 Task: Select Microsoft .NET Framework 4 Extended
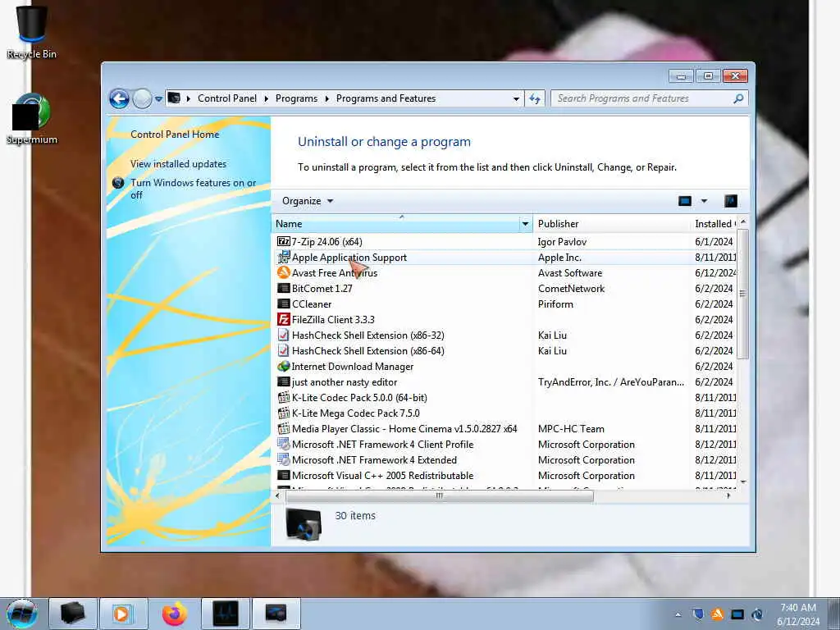374,460
